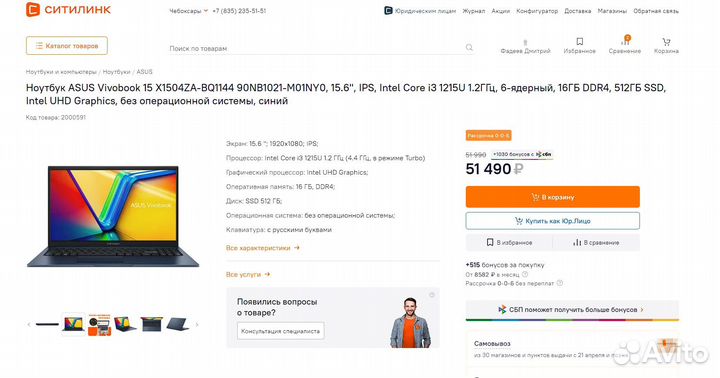Open the Конфигуратор link
The height and width of the screenshot is (378, 720).
(537, 11)
